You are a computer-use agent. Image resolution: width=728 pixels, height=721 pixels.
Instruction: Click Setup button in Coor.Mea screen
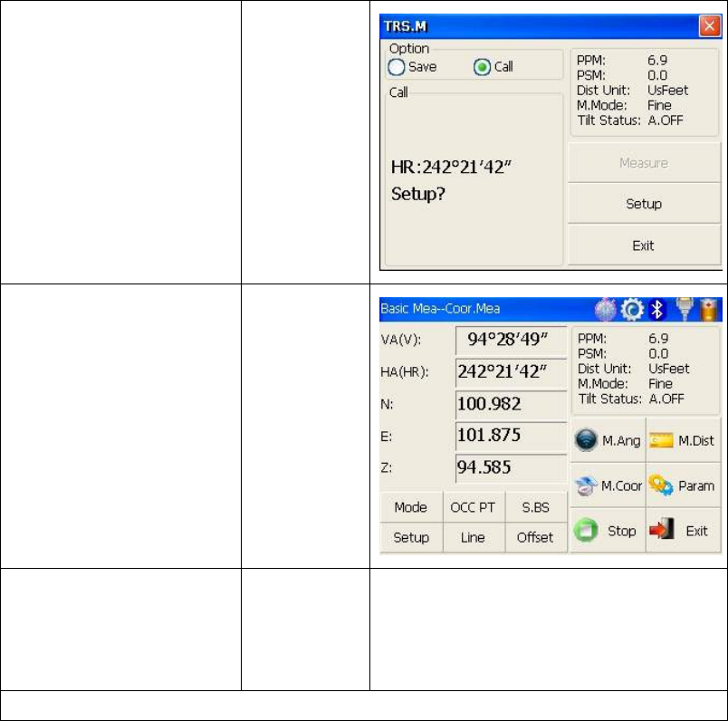tap(411, 537)
